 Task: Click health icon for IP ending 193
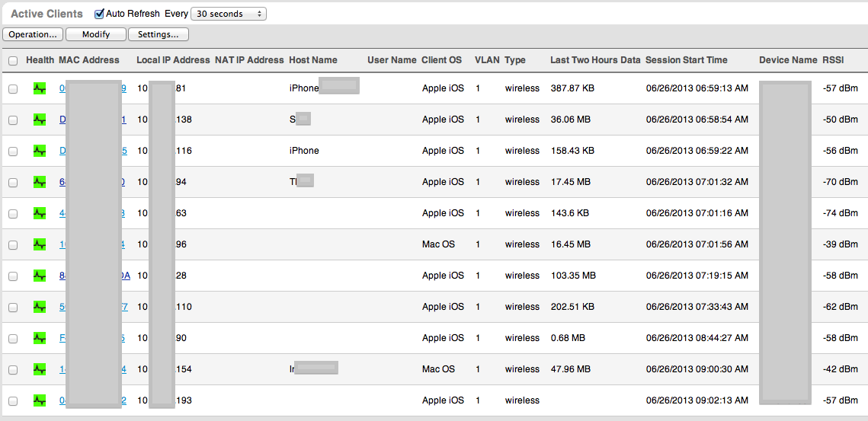[x=40, y=400]
